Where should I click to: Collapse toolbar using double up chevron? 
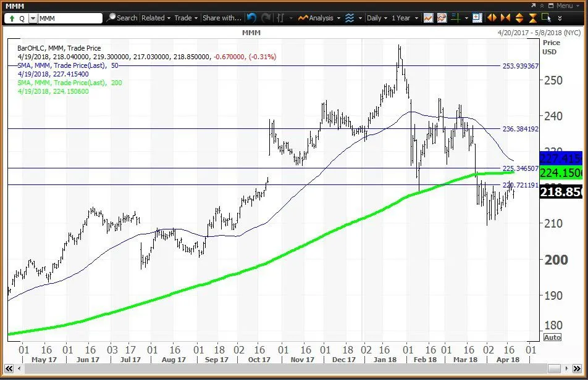(542, 6)
